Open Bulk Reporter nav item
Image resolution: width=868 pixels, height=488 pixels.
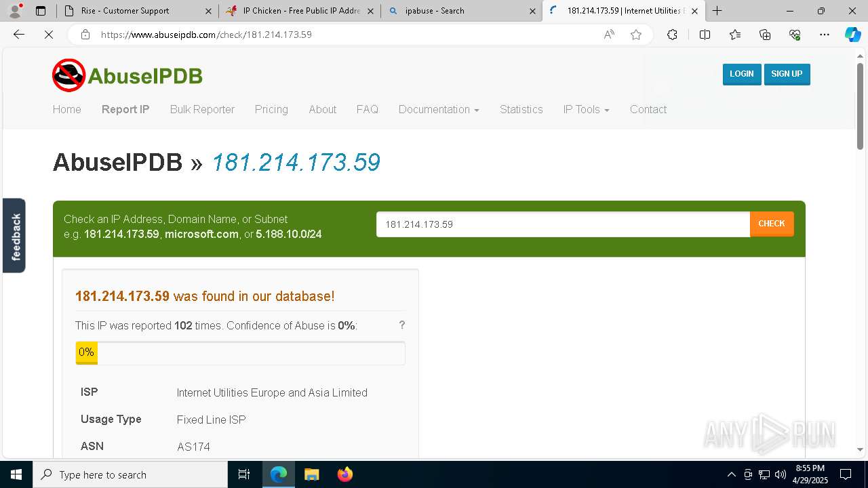pos(202,109)
